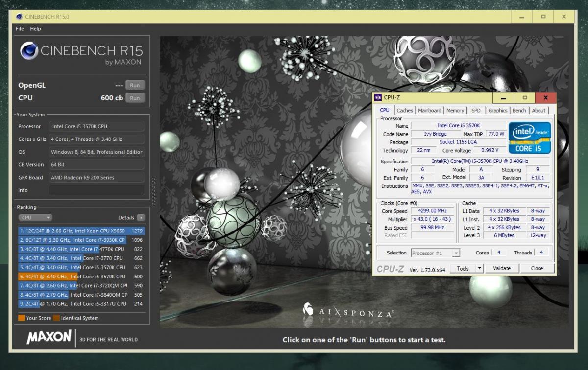This screenshot has width=588, height=370.
Task: Run the OpenGL benchmark test
Action: [135, 85]
